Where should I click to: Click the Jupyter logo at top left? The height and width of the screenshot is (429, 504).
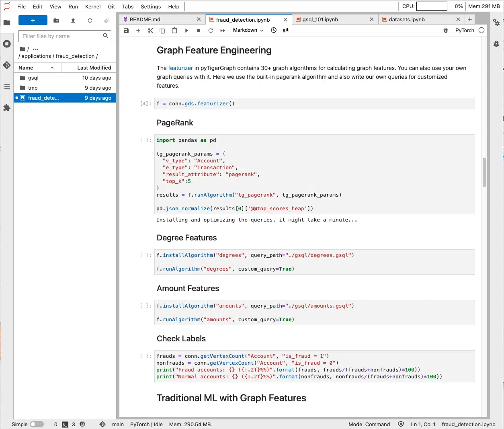click(7, 6)
